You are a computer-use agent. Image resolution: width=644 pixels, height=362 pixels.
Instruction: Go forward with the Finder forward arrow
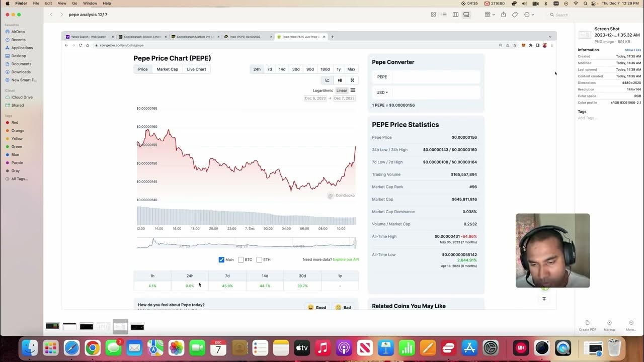point(62,15)
